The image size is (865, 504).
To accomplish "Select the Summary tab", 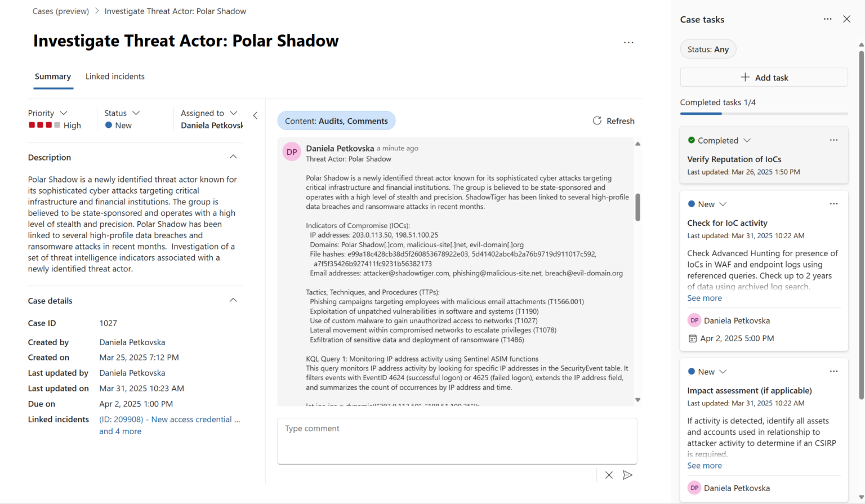I will [x=52, y=76].
